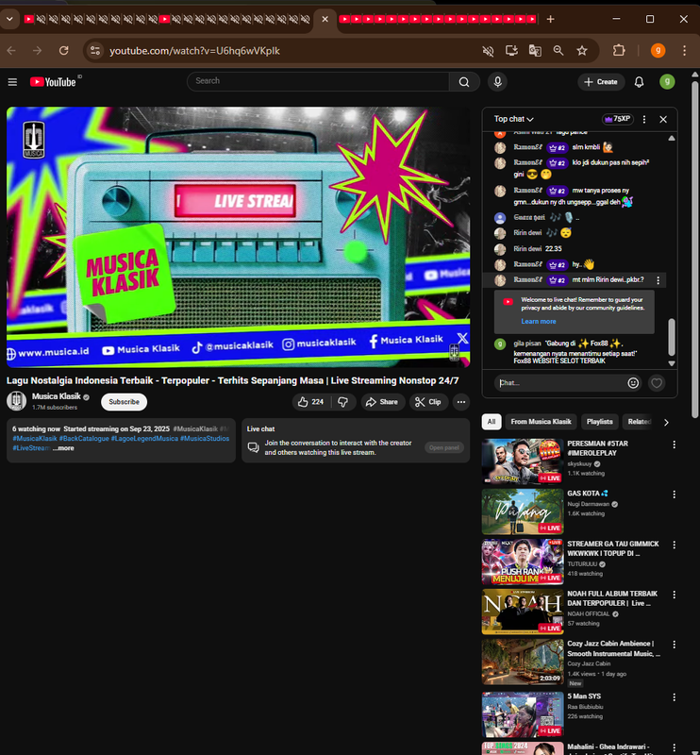
Task: Show more filter chips with right chevron
Action: pos(666,422)
